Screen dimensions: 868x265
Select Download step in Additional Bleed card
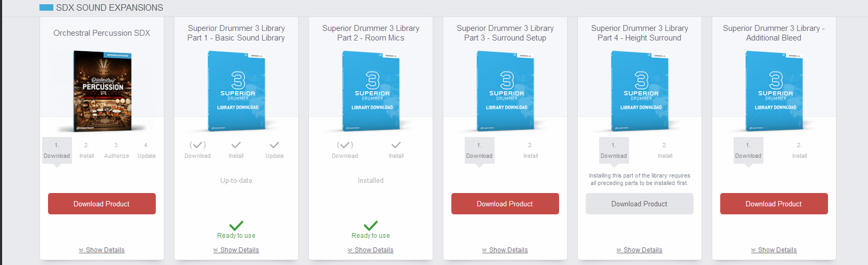pos(748,150)
